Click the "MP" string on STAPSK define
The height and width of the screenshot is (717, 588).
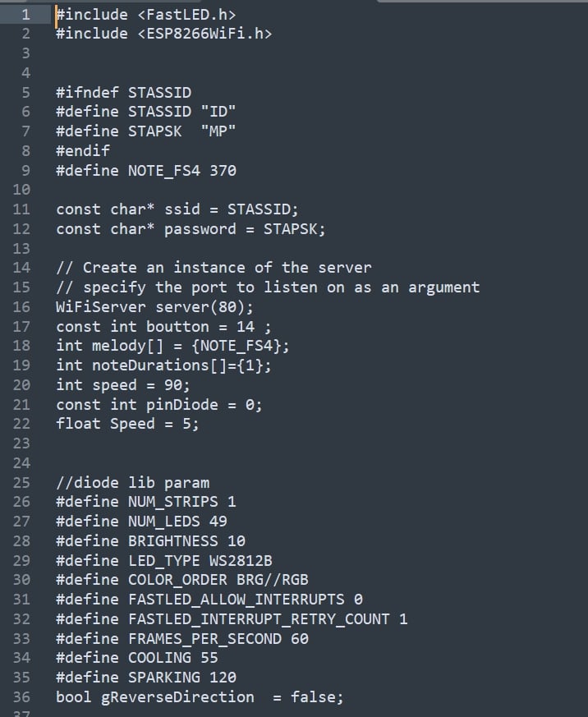point(218,131)
